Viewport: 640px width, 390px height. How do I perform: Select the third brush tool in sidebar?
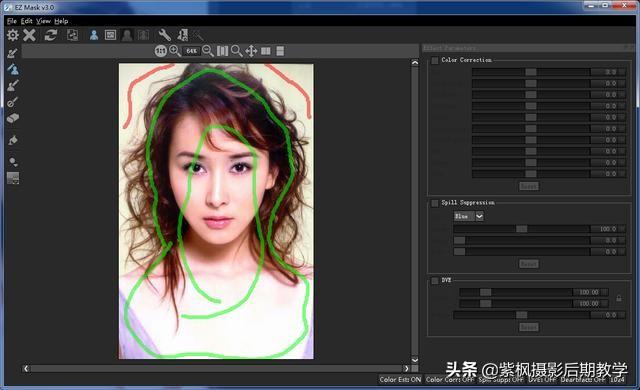(13, 86)
